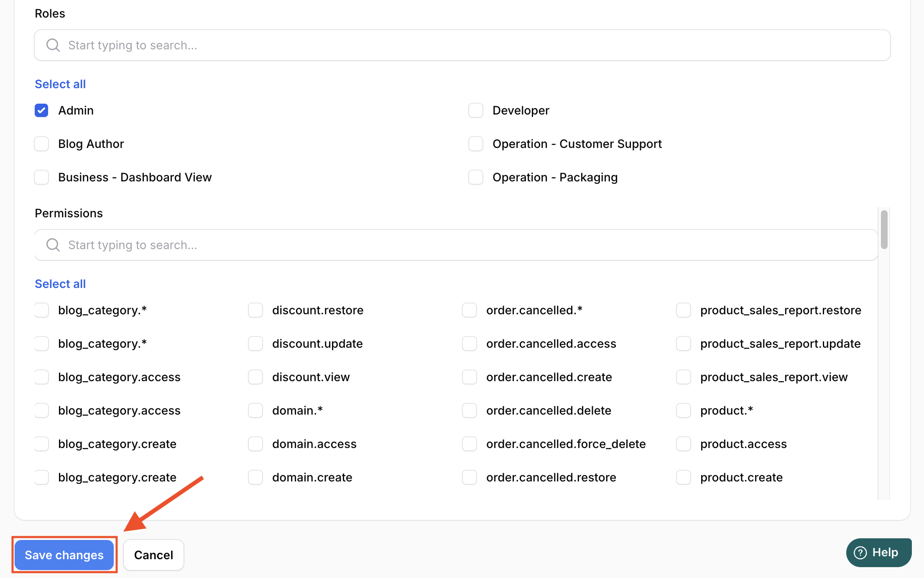Tick the product.access permission checkbox
The image size is (924, 578).
tap(684, 444)
